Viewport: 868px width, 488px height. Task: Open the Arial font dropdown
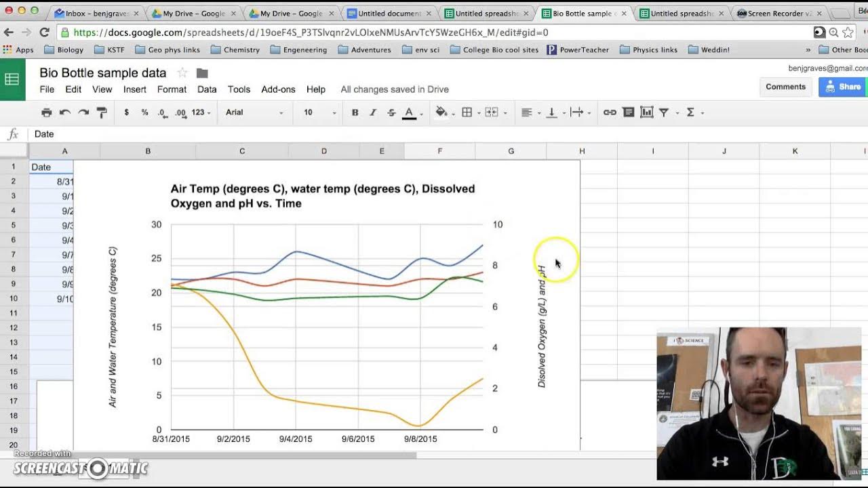pos(254,113)
